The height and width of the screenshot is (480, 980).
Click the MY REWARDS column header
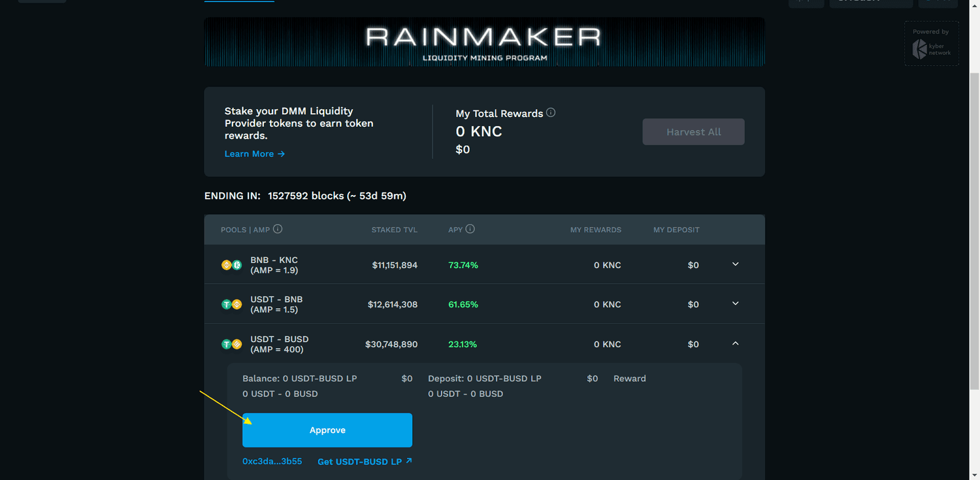(596, 230)
